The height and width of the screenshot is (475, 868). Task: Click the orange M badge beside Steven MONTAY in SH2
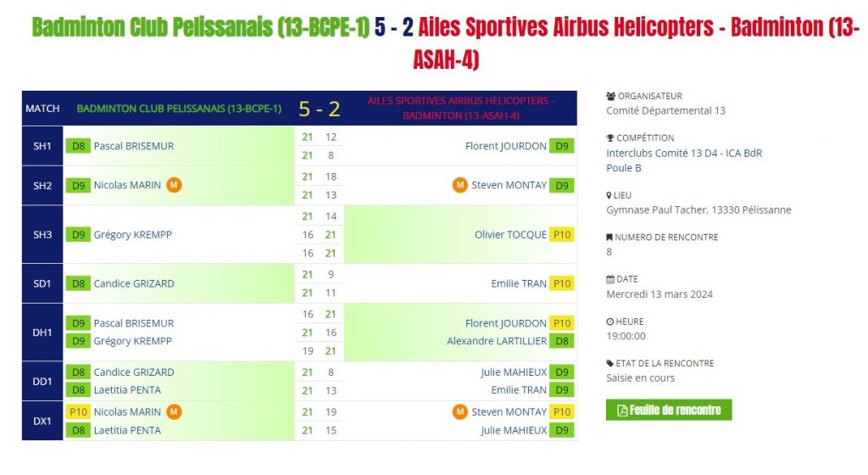(460, 185)
